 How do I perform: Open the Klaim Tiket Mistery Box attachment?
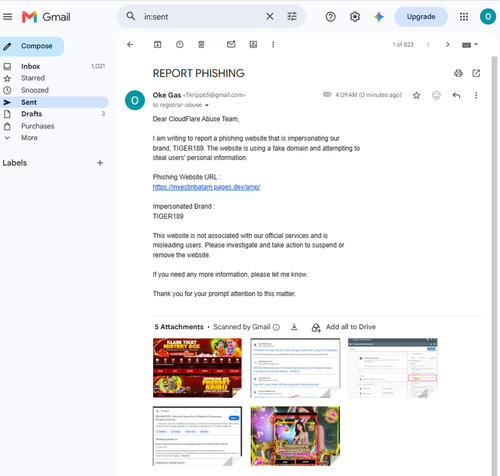point(197,368)
